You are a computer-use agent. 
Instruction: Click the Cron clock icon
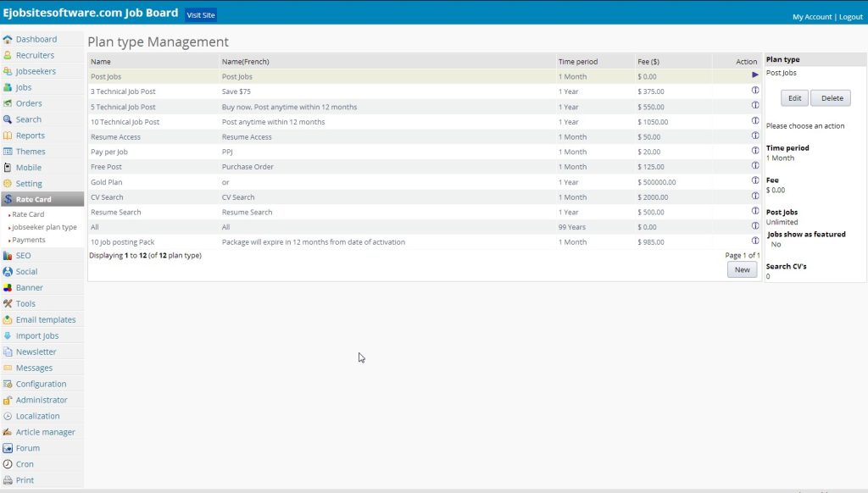7,464
